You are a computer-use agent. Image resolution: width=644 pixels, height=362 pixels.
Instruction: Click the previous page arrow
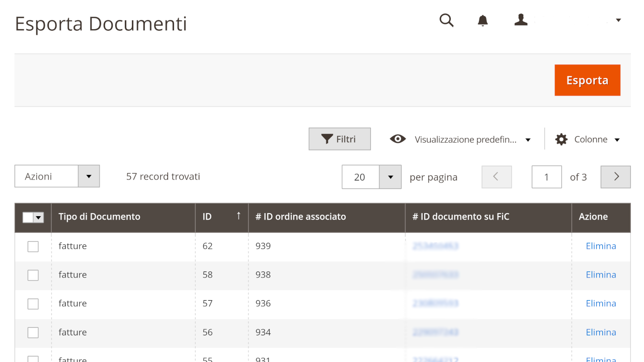(496, 177)
